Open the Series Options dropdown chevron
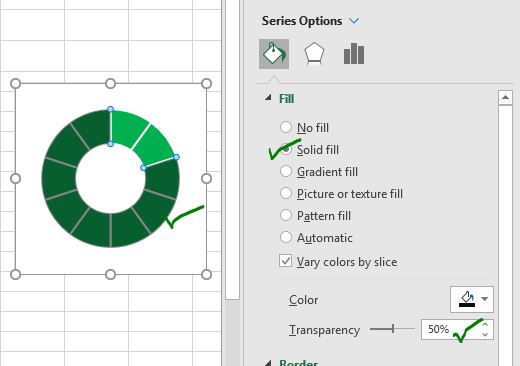Viewport: 520px width, 366px height. tap(354, 21)
